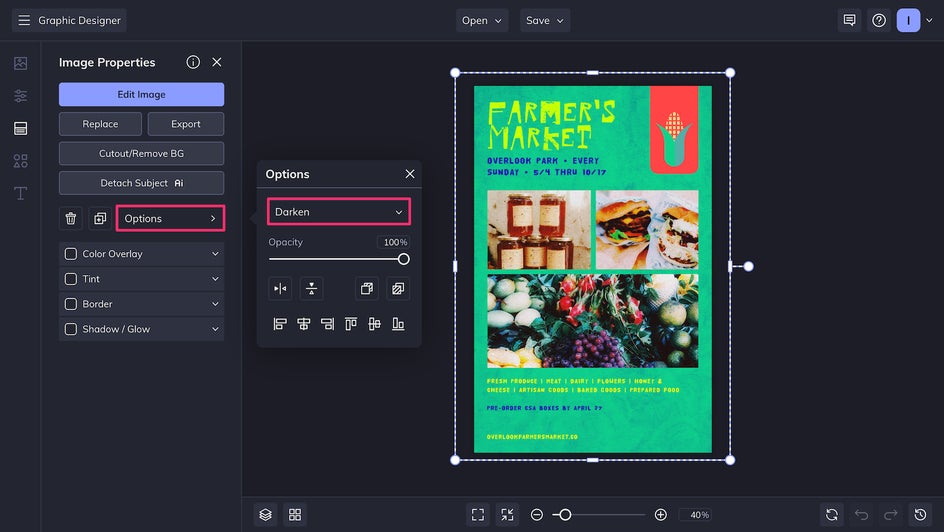The image size is (944, 532).
Task: Open the Text tool sidebar icon
Action: pyautogui.click(x=20, y=193)
